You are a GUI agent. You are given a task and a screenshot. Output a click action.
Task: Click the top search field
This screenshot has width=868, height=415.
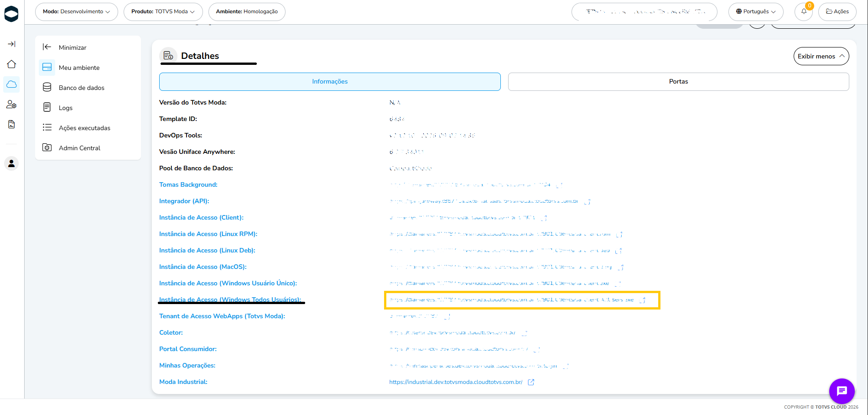point(644,11)
